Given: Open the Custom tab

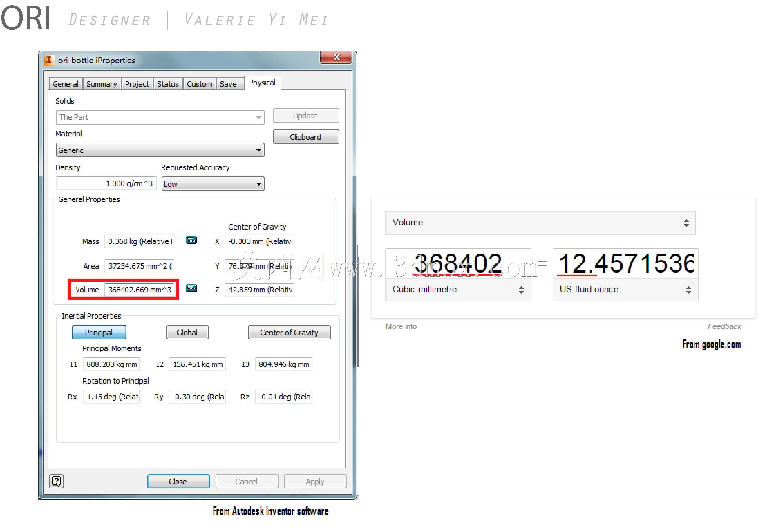Looking at the screenshot, I should 199,84.
